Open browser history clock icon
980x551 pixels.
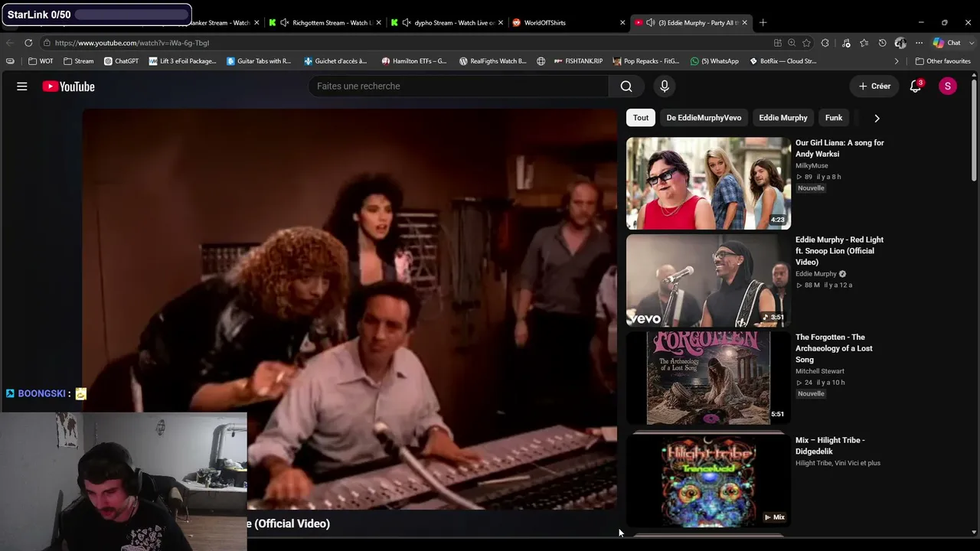point(883,43)
